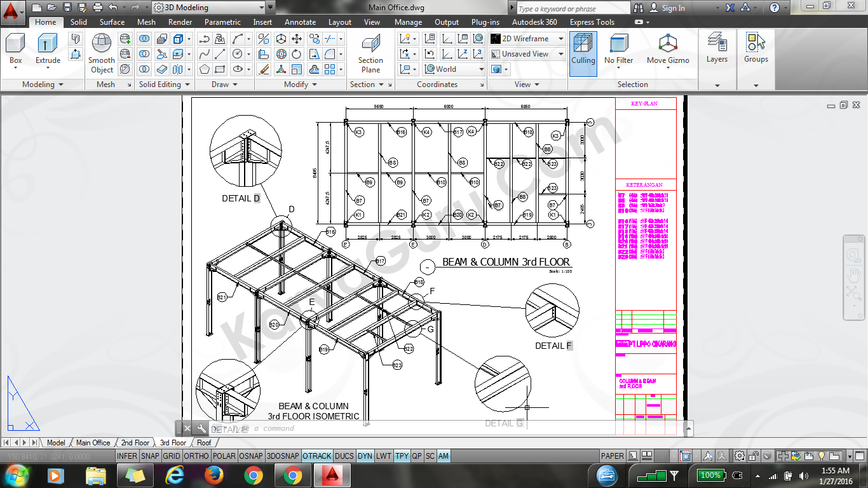Open the Layers panel icon
The width and height of the screenshot is (868, 488).
[717, 48]
